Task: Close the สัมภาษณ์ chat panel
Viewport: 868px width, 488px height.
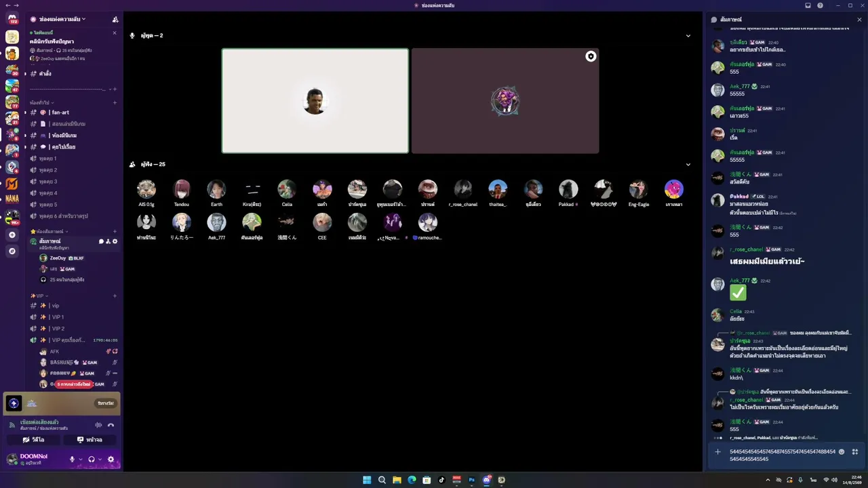Action: click(x=859, y=20)
